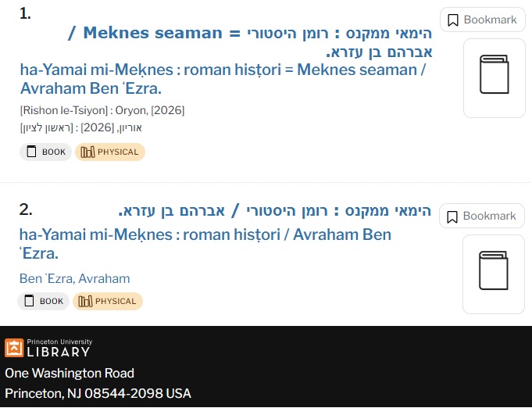Viewport: 532px width, 408px height.
Task: Click the LIBRARY wordmark in footer
Action: (59, 352)
